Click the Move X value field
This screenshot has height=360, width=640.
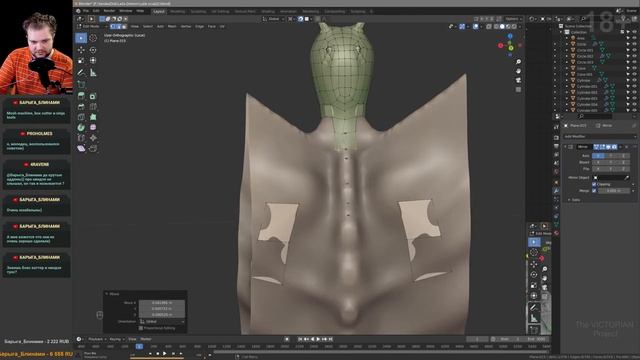point(162,303)
